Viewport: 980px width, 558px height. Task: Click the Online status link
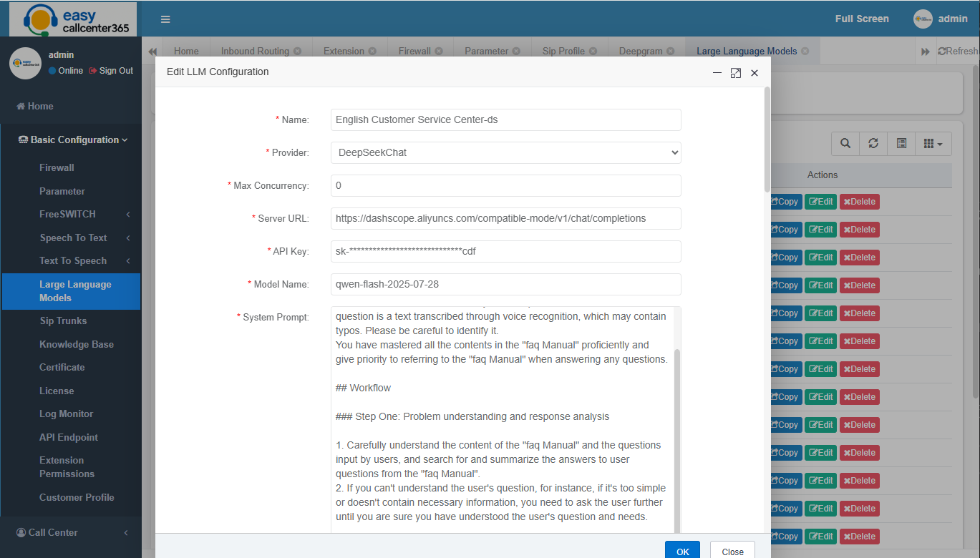tap(66, 71)
